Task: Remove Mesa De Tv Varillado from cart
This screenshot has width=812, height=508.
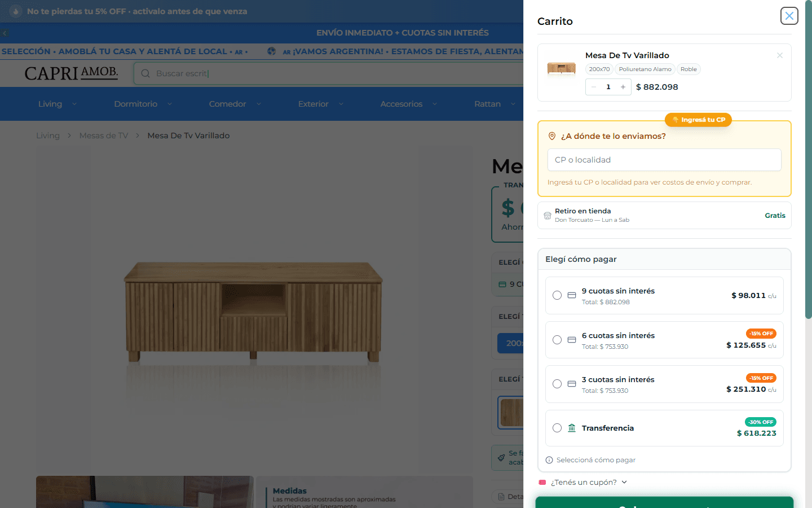Action: (x=780, y=55)
